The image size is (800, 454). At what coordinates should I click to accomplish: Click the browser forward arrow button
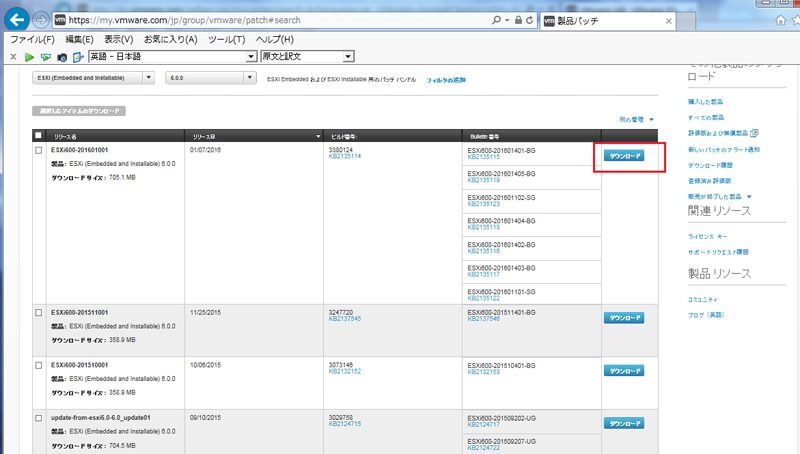[x=40, y=20]
